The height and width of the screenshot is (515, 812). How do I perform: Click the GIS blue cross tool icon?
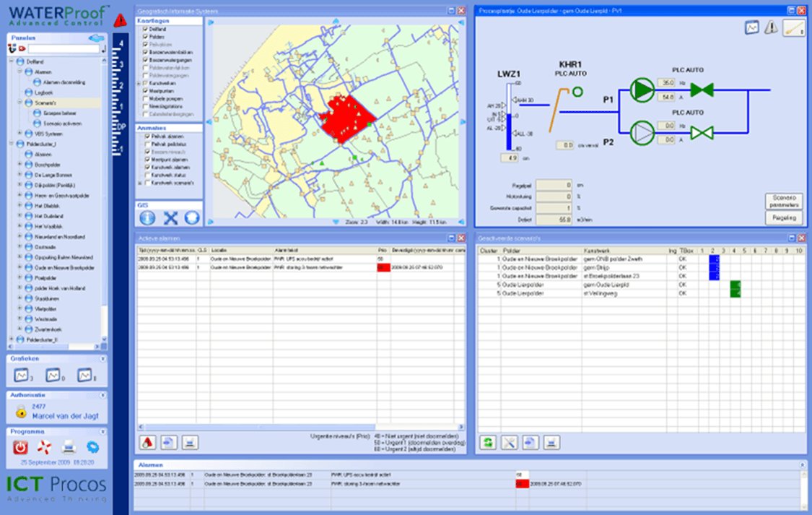(x=170, y=217)
